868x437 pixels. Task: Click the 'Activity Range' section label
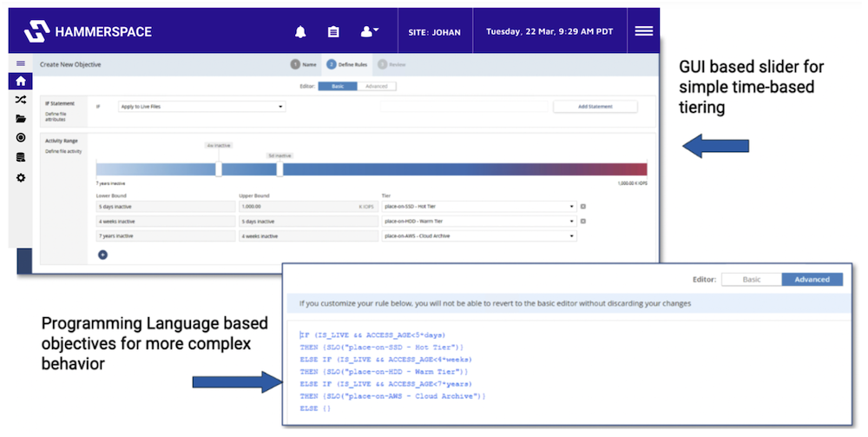[x=62, y=141]
